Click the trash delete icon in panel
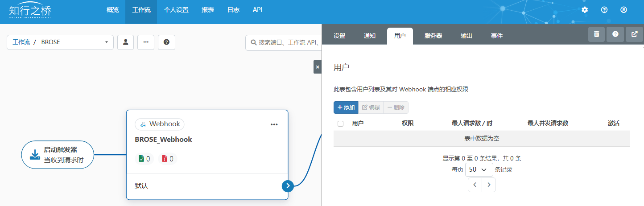This screenshot has height=206, width=644. (596, 34)
